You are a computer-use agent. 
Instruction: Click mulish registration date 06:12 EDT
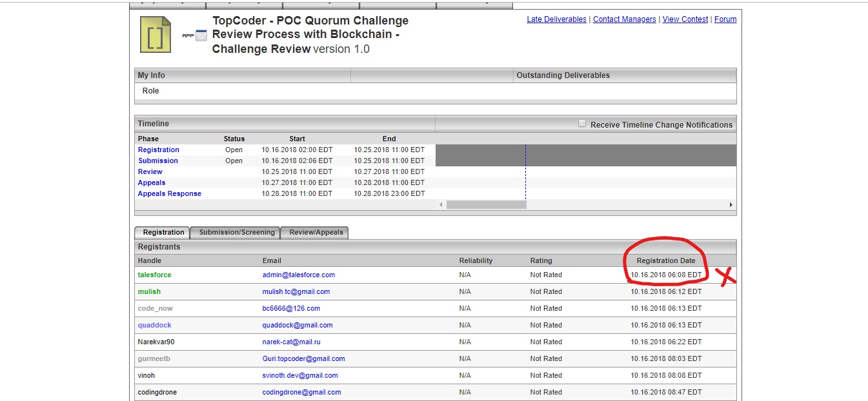(666, 291)
